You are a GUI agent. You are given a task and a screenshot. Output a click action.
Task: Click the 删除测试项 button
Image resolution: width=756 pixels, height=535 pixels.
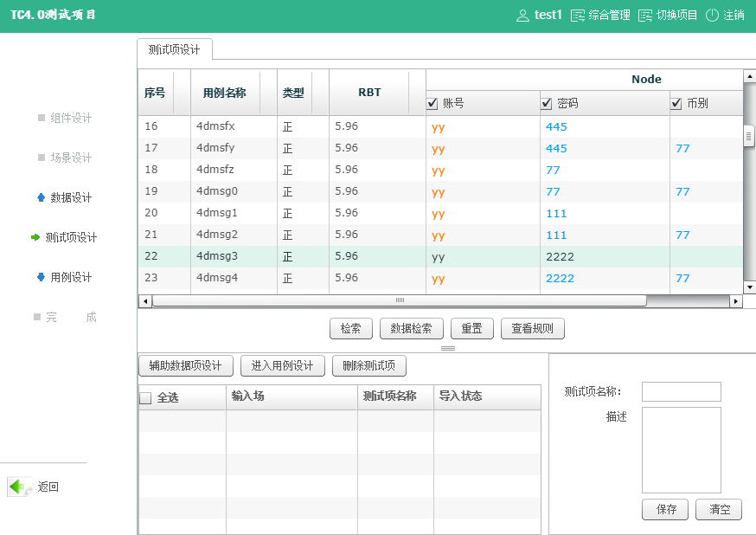(x=368, y=365)
